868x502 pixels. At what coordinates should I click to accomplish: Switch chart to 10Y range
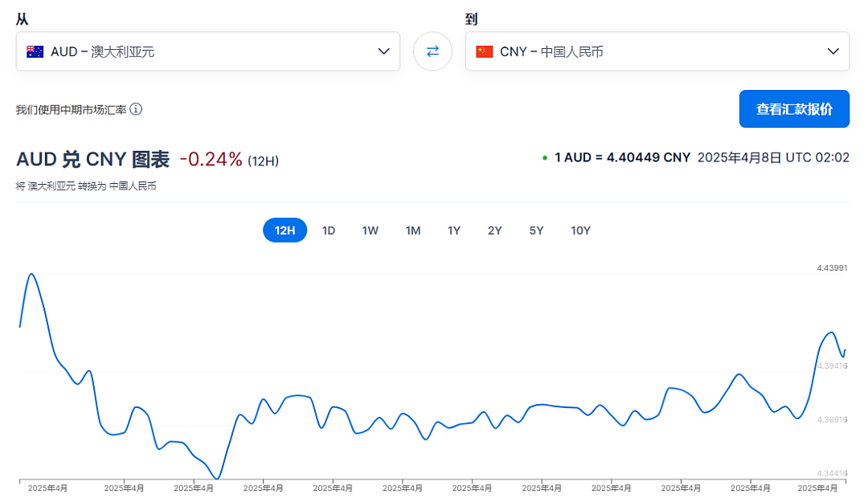click(x=580, y=231)
